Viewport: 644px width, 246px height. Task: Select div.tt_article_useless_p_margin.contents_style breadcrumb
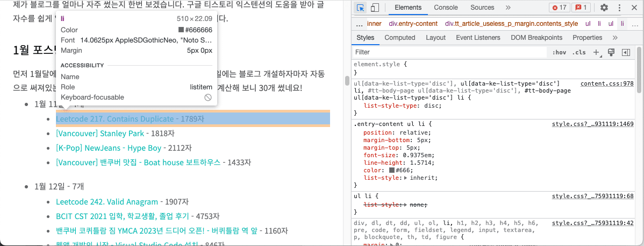(511, 24)
